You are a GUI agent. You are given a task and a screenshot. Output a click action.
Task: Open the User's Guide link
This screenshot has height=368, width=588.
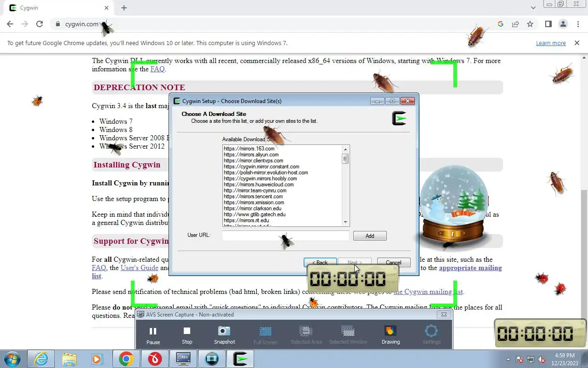[139, 268]
